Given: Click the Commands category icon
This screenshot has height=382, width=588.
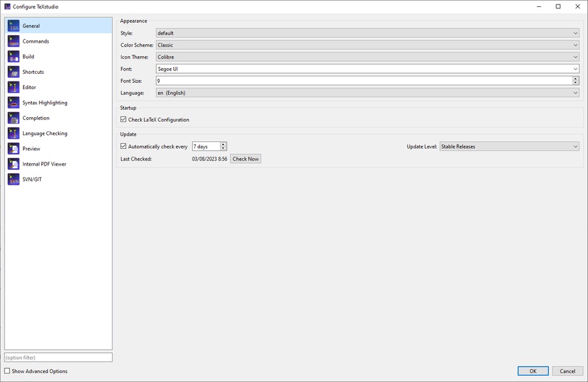Looking at the screenshot, I should (x=13, y=41).
